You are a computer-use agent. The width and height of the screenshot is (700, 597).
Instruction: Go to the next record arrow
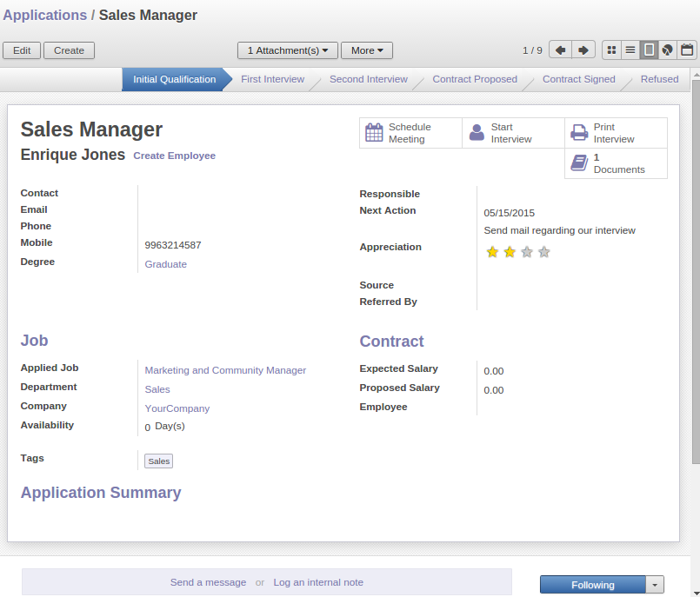(583, 50)
